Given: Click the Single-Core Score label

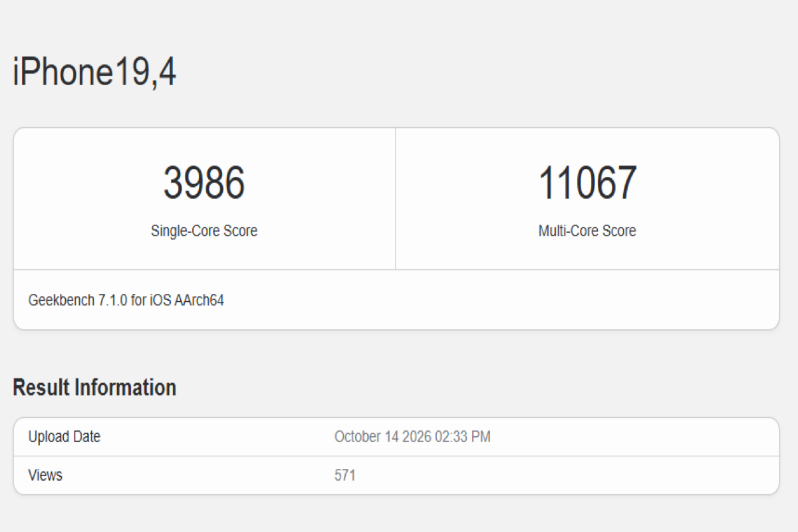Looking at the screenshot, I should coord(204,231).
